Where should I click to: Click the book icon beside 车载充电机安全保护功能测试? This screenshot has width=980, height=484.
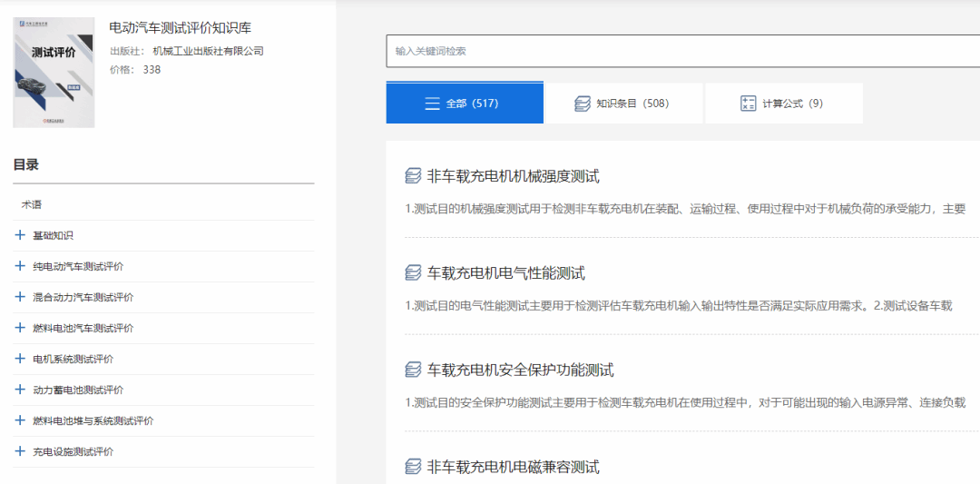point(413,370)
